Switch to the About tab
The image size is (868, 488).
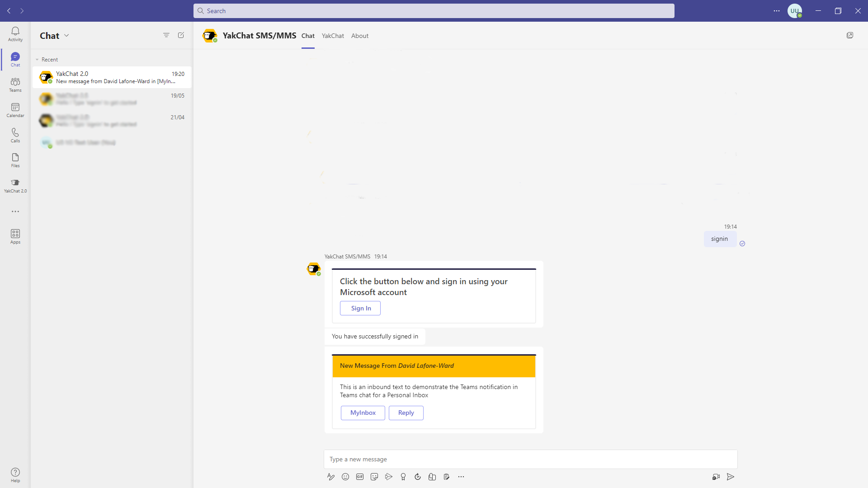pos(360,36)
